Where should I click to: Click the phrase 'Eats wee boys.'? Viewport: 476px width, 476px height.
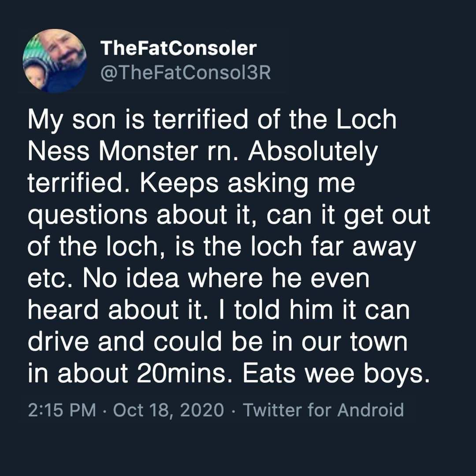point(336,375)
